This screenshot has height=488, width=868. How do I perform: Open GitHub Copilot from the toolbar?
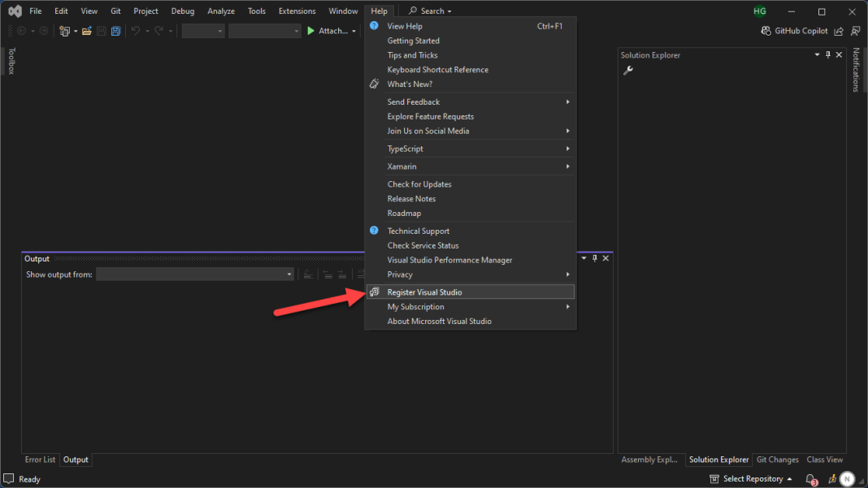[794, 31]
